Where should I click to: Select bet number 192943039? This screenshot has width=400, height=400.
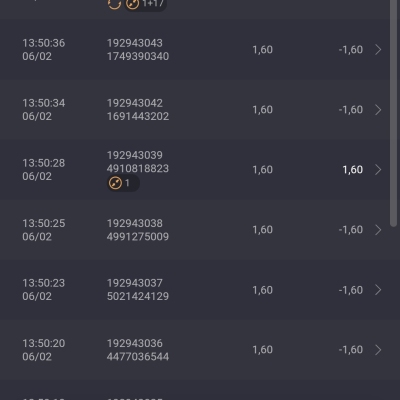point(135,155)
